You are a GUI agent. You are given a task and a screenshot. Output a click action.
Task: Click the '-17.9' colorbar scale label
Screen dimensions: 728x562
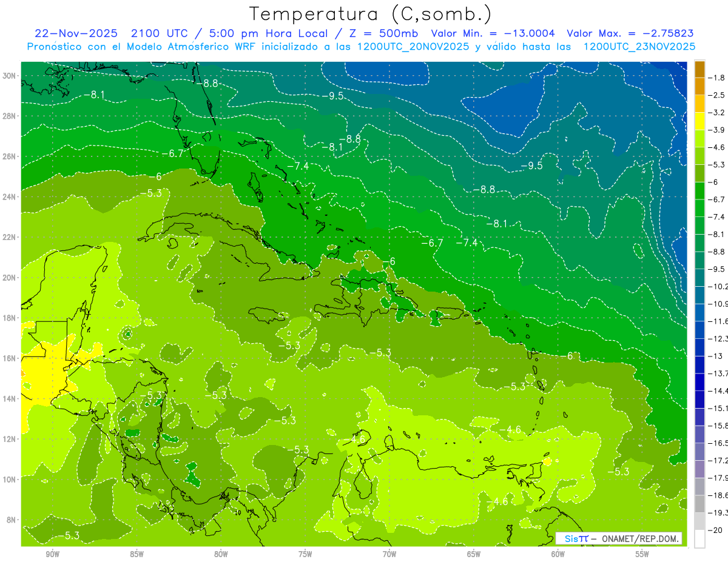pos(718,478)
